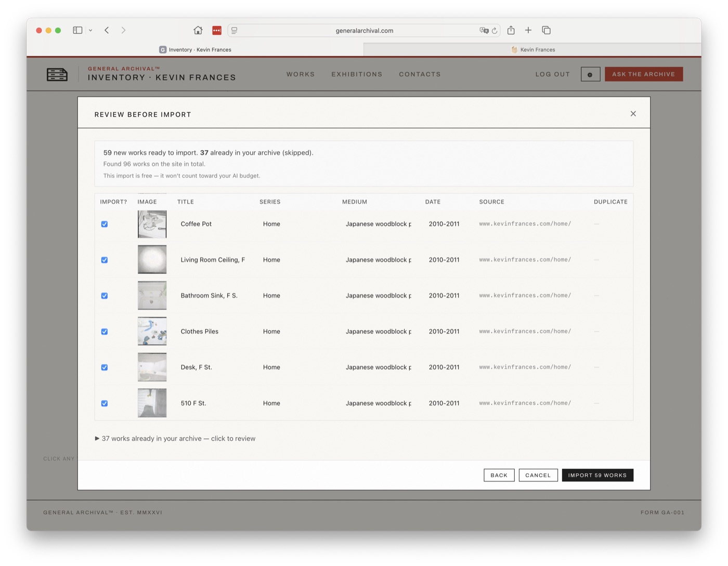728x566 pixels.
Task: Click the Title column header
Action: 186,202
